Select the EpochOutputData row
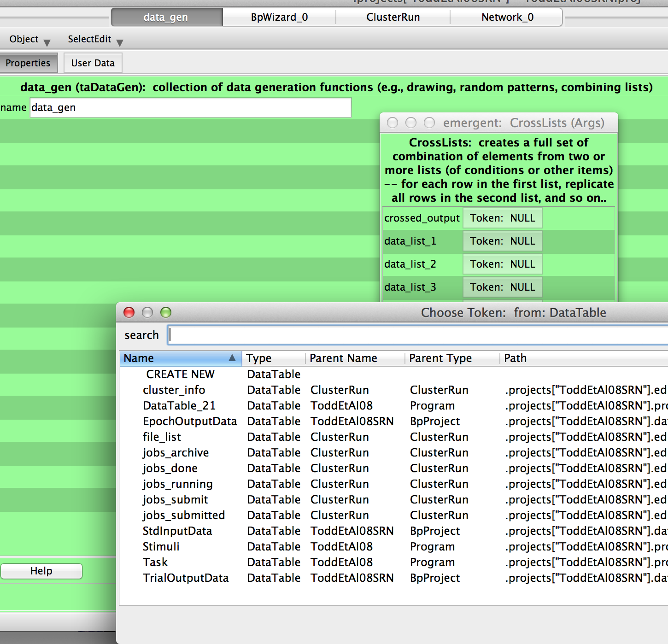The width and height of the screenshot is (668, 644). [394, 421]
